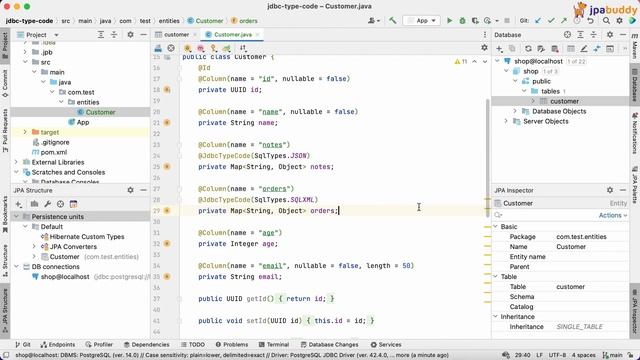
Task: Toggle the Pull Requests tool window
Action: click(5, 131)
